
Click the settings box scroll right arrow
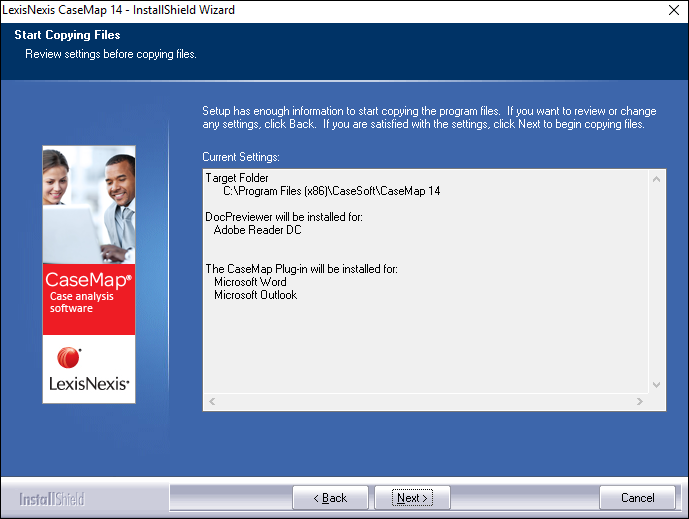click(x=640, y=401)
